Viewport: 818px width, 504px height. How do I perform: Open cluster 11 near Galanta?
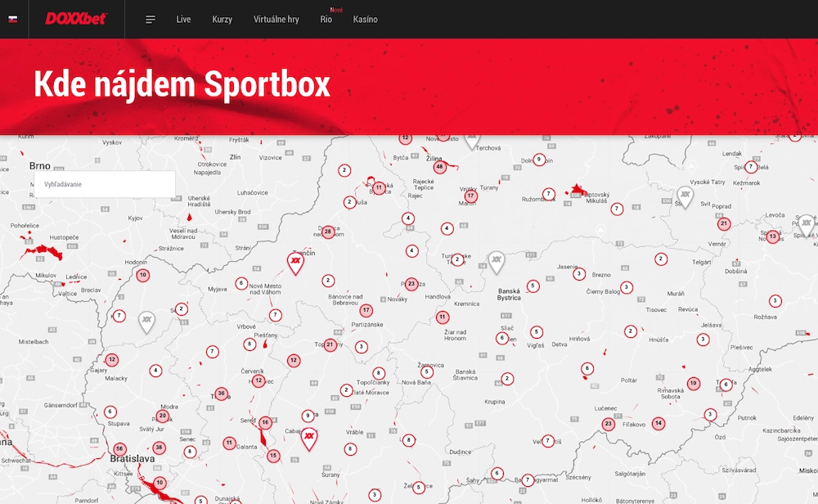(x=230, y=443)
